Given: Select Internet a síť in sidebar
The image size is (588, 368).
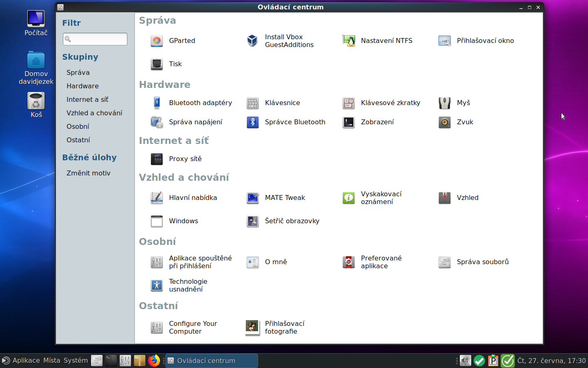Looking at the screenshot, I should (87, 99).
